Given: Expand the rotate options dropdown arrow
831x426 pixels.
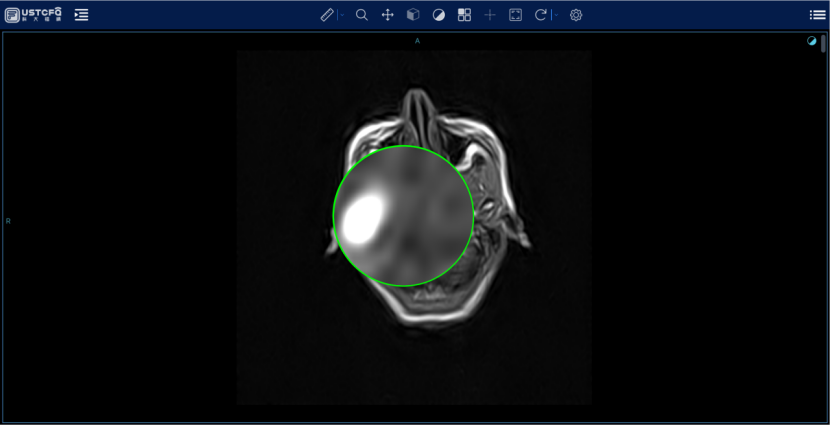Looking at the screenshot, I should pyautogui.click(x=554, y=15).
